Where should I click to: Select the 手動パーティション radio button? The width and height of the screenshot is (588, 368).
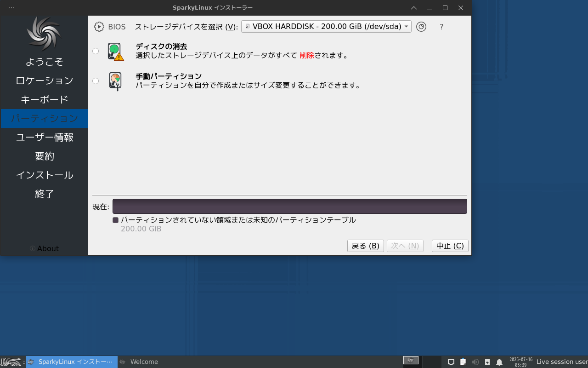[96, 81]
